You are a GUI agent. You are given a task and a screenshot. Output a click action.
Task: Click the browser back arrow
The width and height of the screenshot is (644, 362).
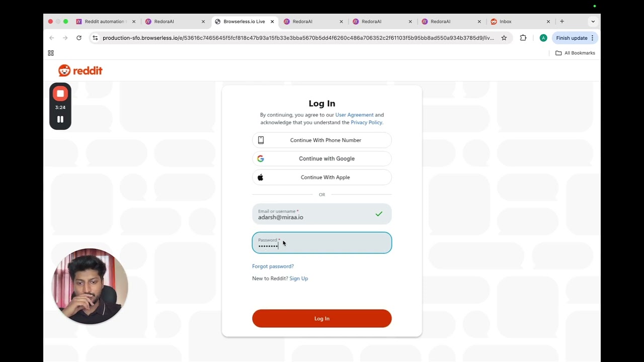52,38
